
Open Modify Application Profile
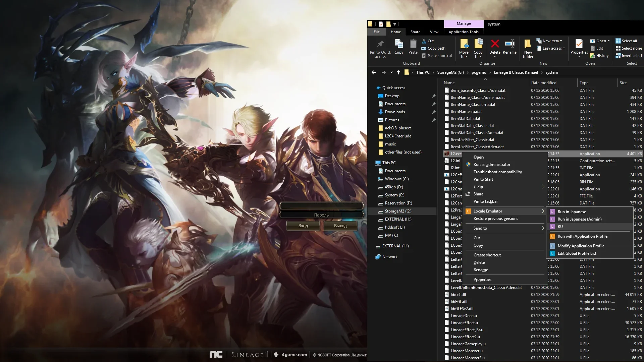point(590,246)
